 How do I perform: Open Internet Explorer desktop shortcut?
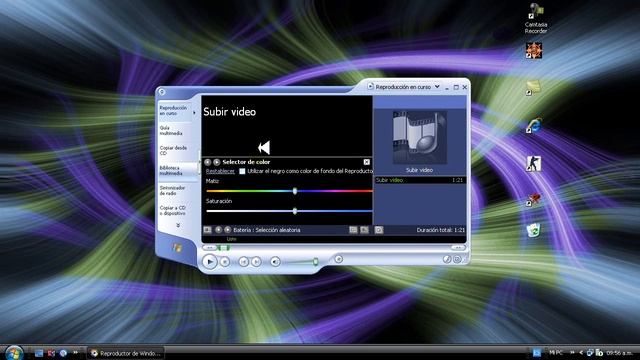(534, 125)
